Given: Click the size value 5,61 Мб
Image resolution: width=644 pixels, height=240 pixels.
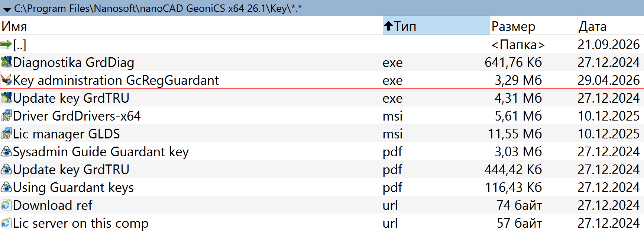Looking at the screenshot, I should pyautogui.click(x=518, y=116).
